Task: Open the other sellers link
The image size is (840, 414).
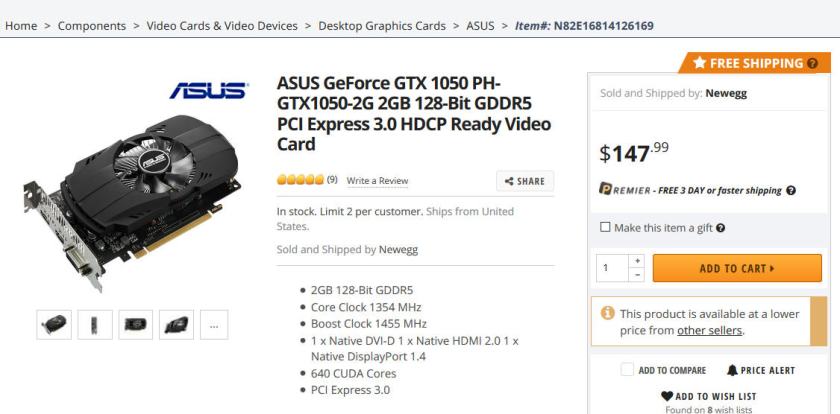Action: (x=712, y=330)
